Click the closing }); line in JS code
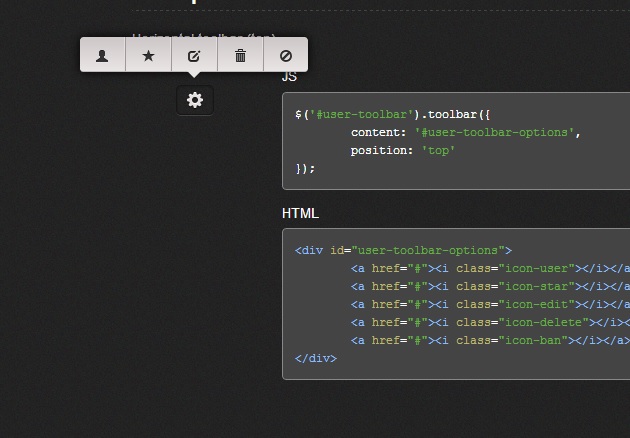This screenshot has width=630, height=438. pyautogui.click(x=305, y=168)
